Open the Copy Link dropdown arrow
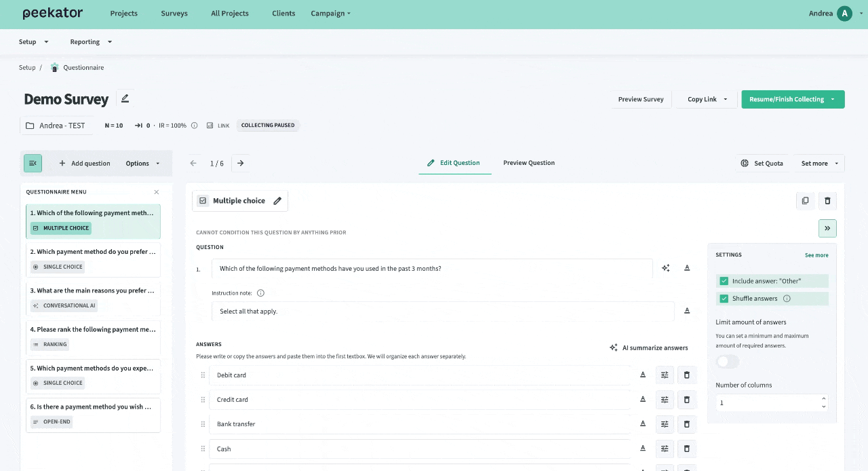Viewport: 868px width, 471px height. pos(725,99)
